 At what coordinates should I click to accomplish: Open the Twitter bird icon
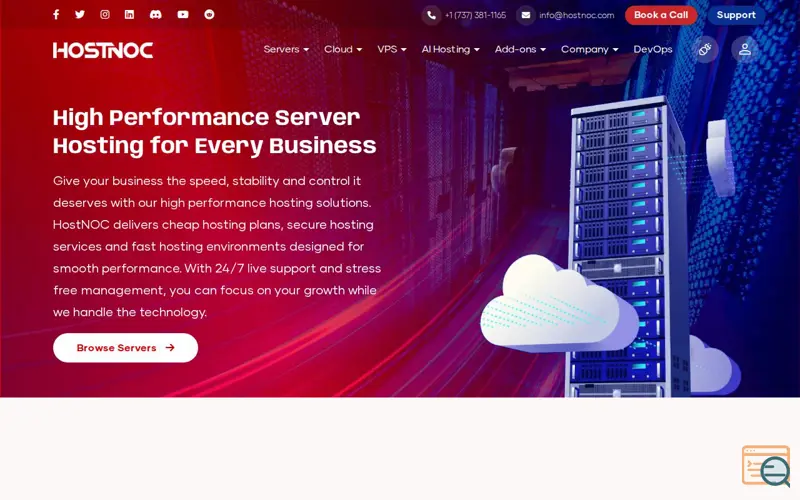click(x=80, y=14)
